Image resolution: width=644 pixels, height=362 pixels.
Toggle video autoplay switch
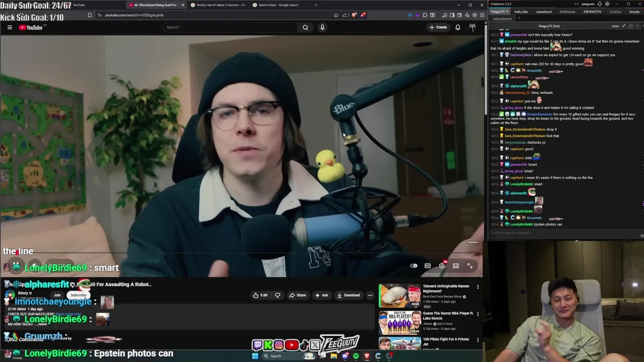pyautogui.click(x=414, y=265)
